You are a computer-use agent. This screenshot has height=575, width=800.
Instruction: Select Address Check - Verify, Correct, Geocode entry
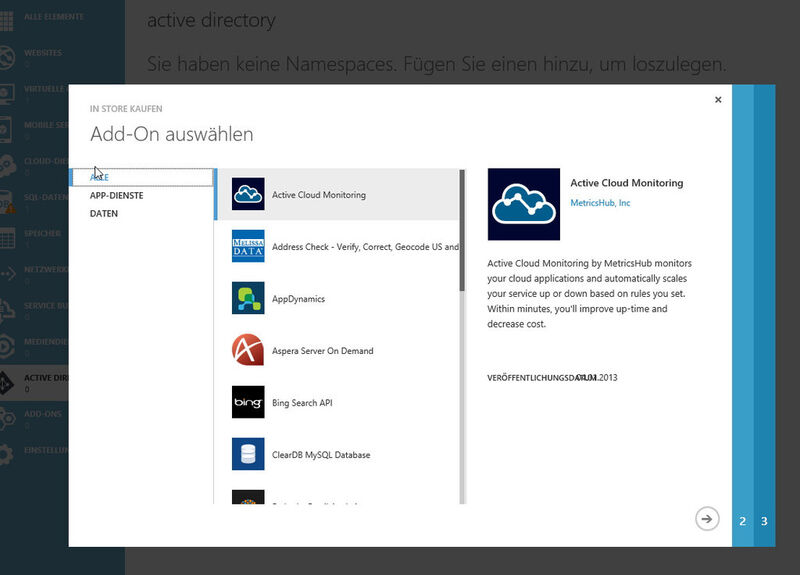(x=365, y=246)
